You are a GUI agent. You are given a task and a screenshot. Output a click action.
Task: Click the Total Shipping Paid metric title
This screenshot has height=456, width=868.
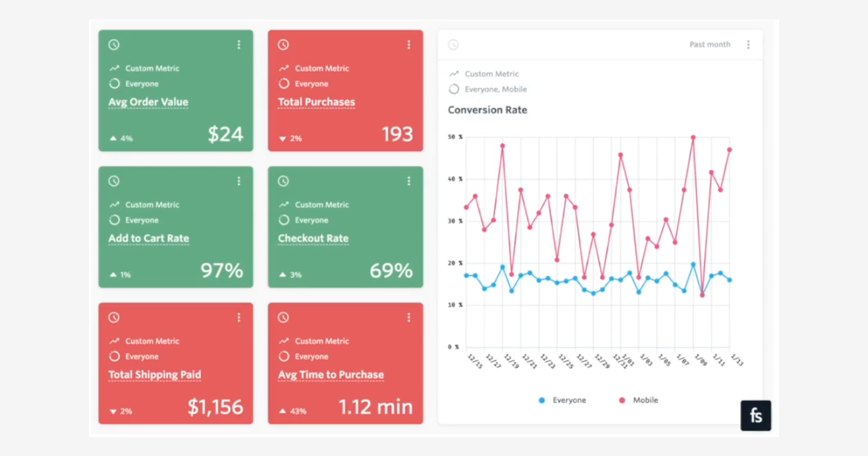(x=155, y=374)
